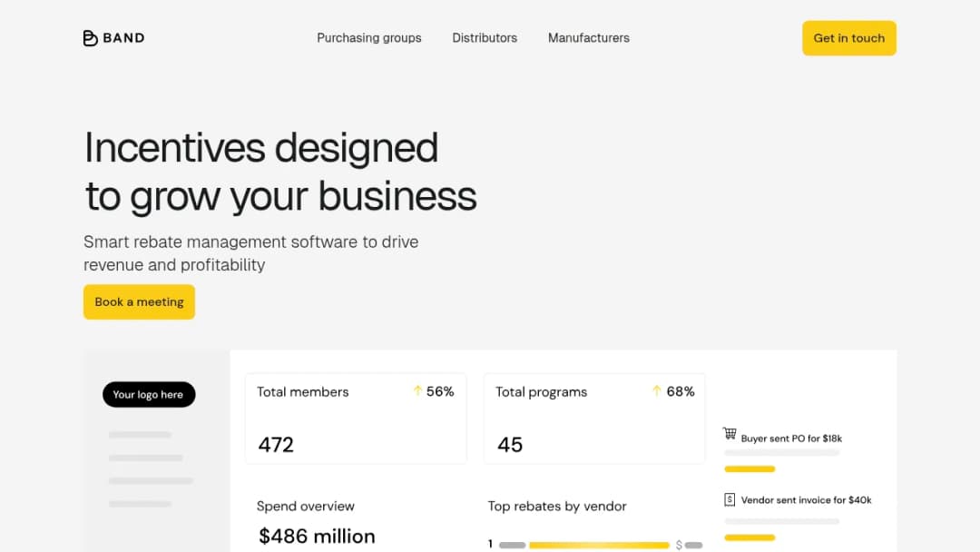Image resolution: width=980 pixels, height=552 pixels.
Task: Click the yellow bar in Top rebates by vendor
Action: point(599,545)
